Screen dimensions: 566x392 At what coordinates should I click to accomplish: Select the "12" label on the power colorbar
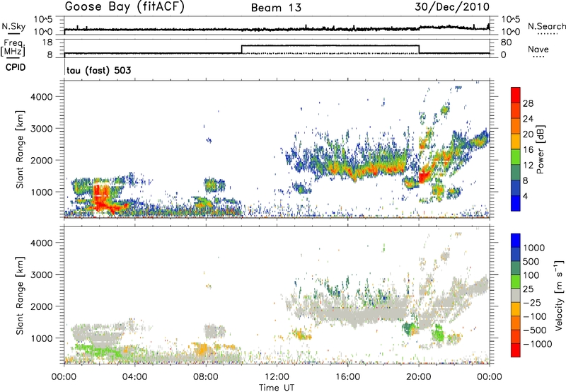tap(528, 166)
